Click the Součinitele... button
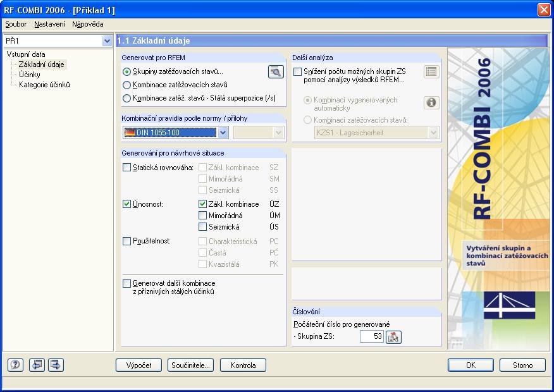554x392 pixels. point(191,365)
